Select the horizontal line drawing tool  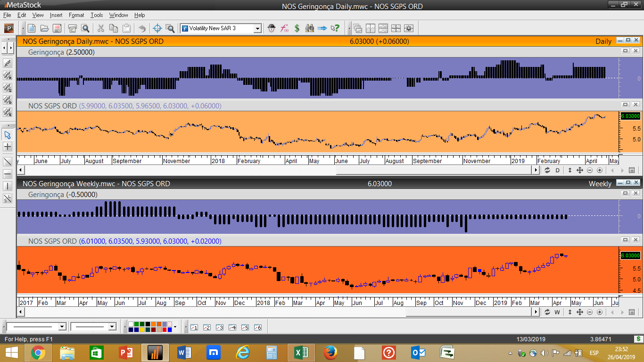[8, 174]
